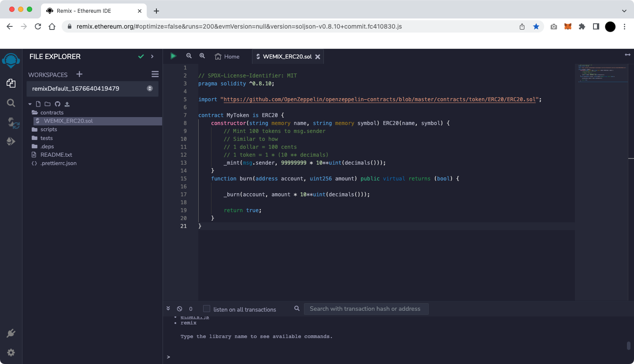
Task: Open the search-in-files sidebar icon
Action: [11, 103]
